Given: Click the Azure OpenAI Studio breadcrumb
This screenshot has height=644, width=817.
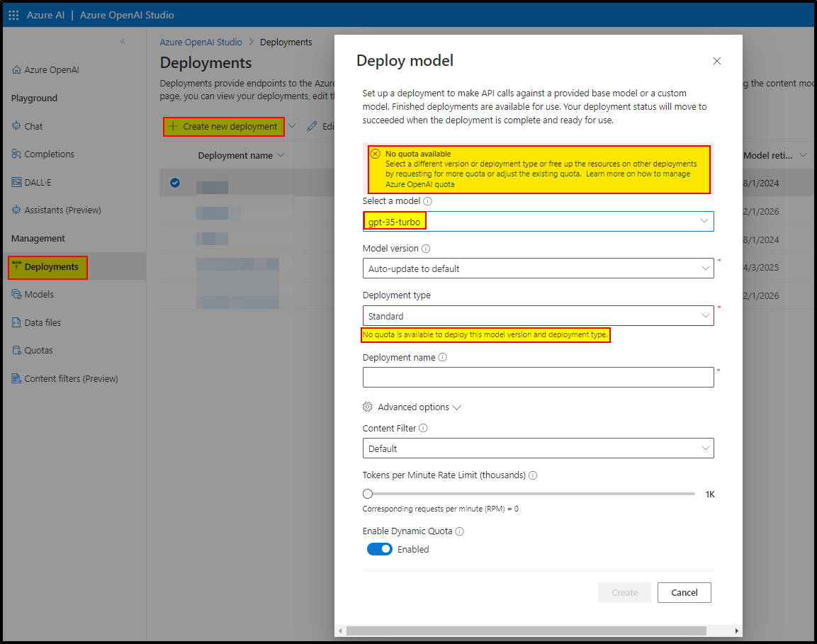Looking at the screenshot, I should pos(201,42).
